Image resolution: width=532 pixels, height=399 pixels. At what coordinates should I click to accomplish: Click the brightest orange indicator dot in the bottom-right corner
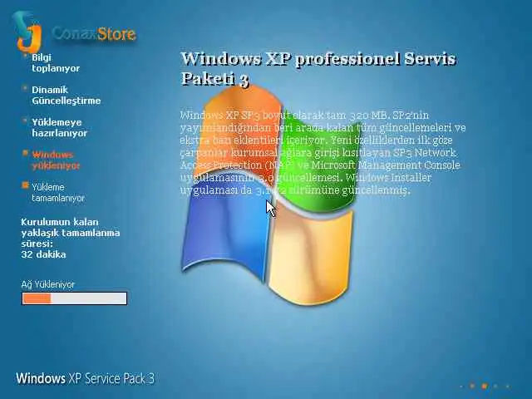[485, 386]
